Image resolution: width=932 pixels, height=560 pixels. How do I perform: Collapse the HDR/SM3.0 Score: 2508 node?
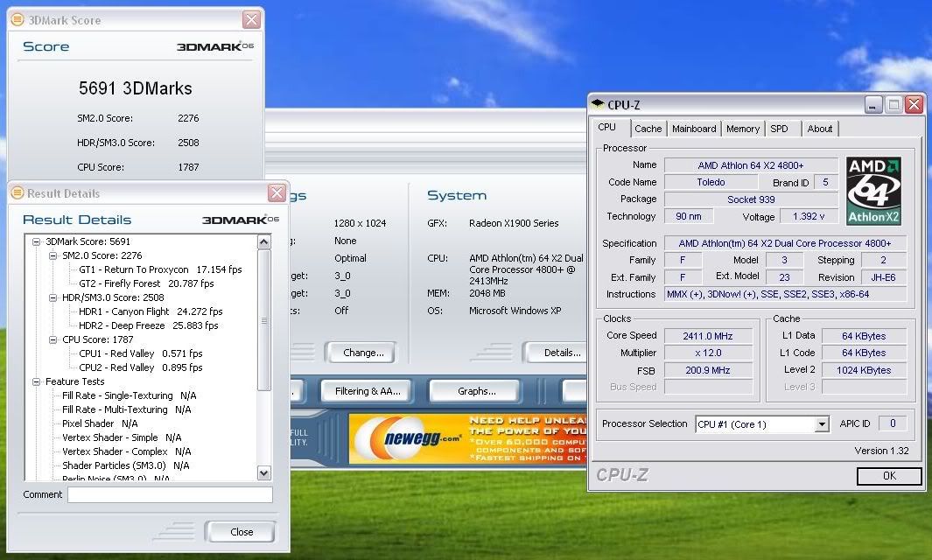point(53,297)
